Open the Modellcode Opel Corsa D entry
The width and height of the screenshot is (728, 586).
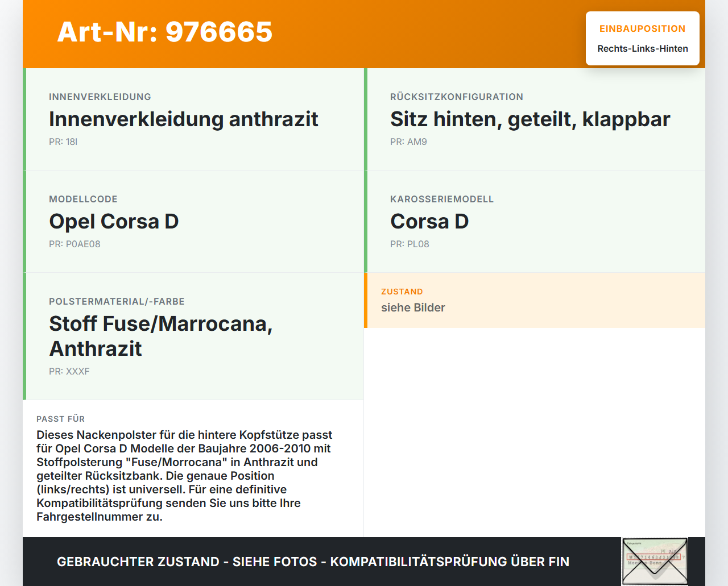[114, 221]
